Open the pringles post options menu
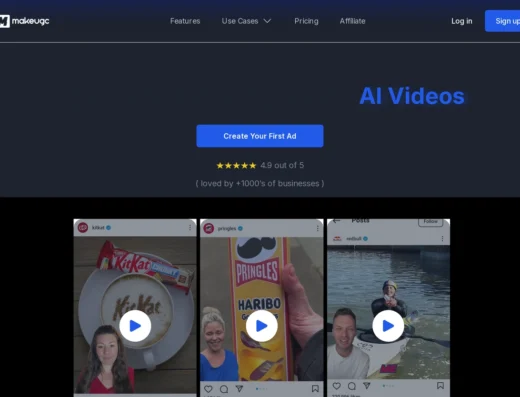The image size is (520, 397). (x=317, y=228)
